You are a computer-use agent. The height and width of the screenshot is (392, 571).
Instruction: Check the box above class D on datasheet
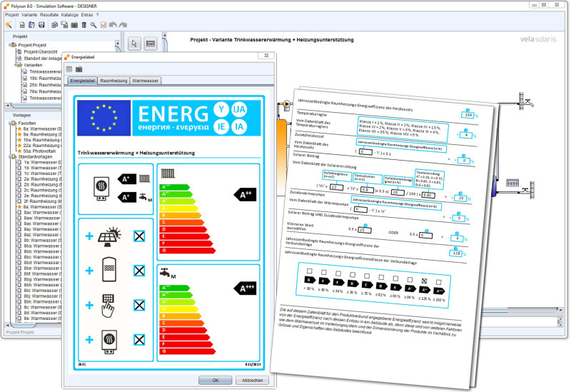click(x=353, y=274)
